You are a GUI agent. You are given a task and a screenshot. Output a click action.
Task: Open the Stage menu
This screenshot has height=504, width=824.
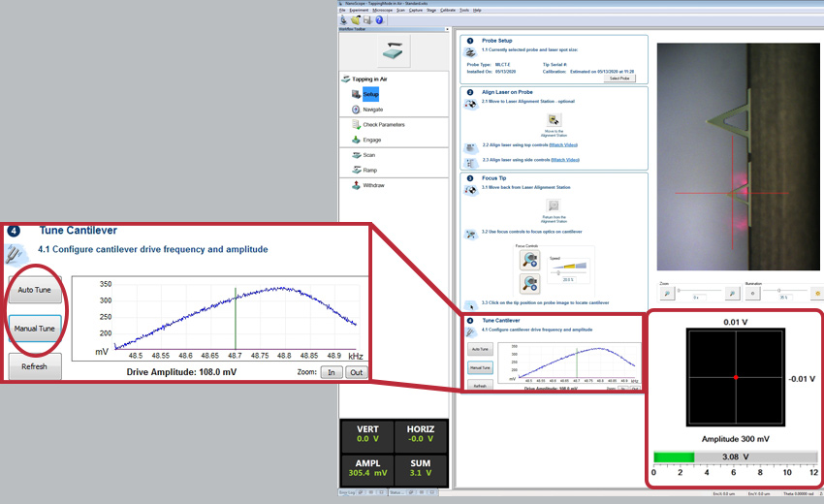pos(431,10)
